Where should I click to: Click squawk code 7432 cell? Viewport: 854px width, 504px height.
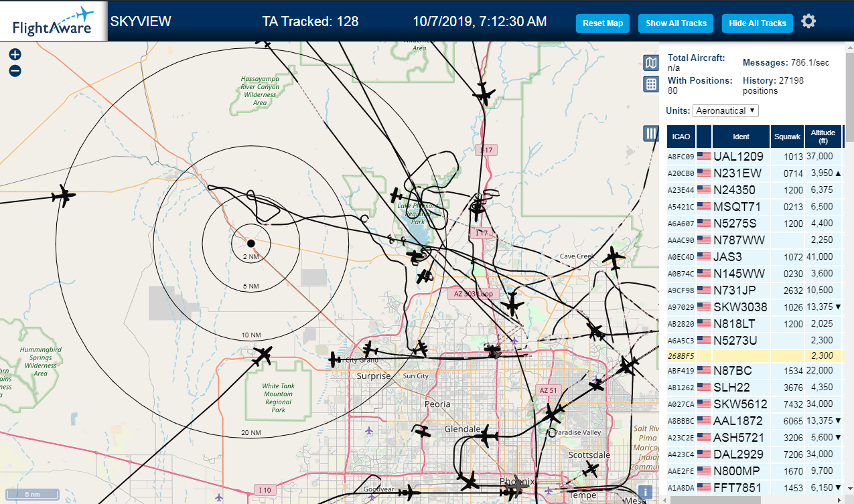coord(787,404)
